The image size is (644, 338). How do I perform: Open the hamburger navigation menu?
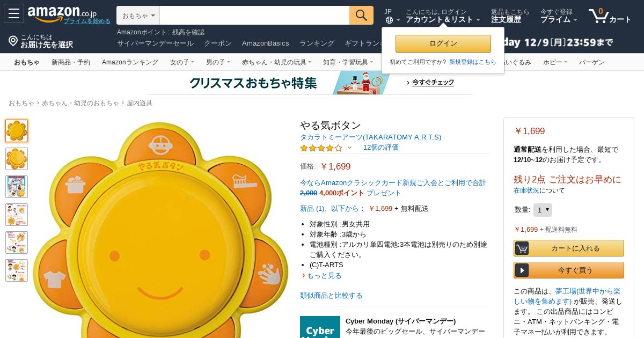coord(14,13)
